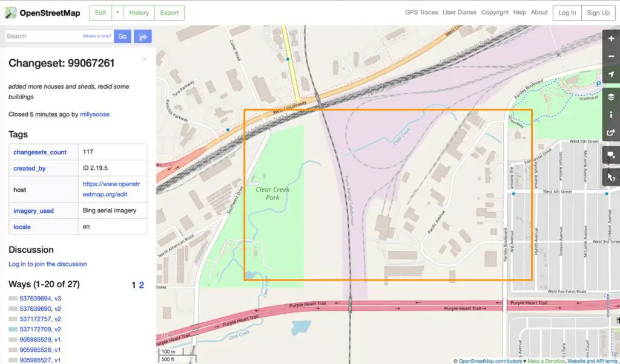Go to page 2 of Ways
Image resolution: width=620 pixels, height=364 pixels.
click(142, 285)
